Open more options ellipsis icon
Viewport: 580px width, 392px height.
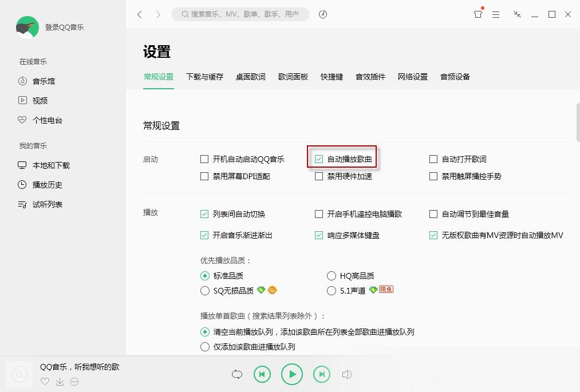[74, 382]
